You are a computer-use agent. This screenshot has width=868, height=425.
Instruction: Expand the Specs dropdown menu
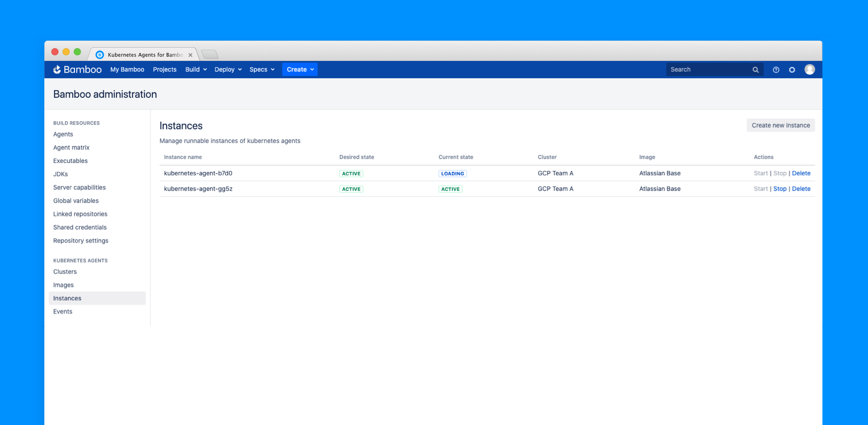pos(262,69)
